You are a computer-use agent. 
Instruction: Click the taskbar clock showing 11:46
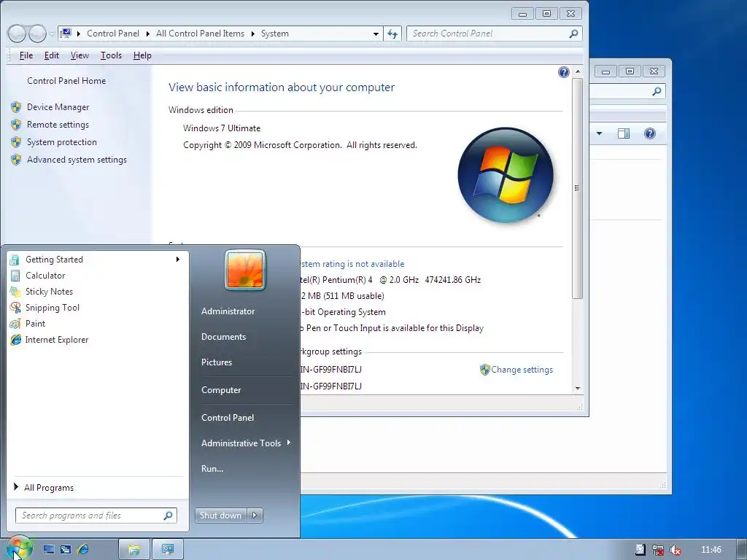click(711, 550)
